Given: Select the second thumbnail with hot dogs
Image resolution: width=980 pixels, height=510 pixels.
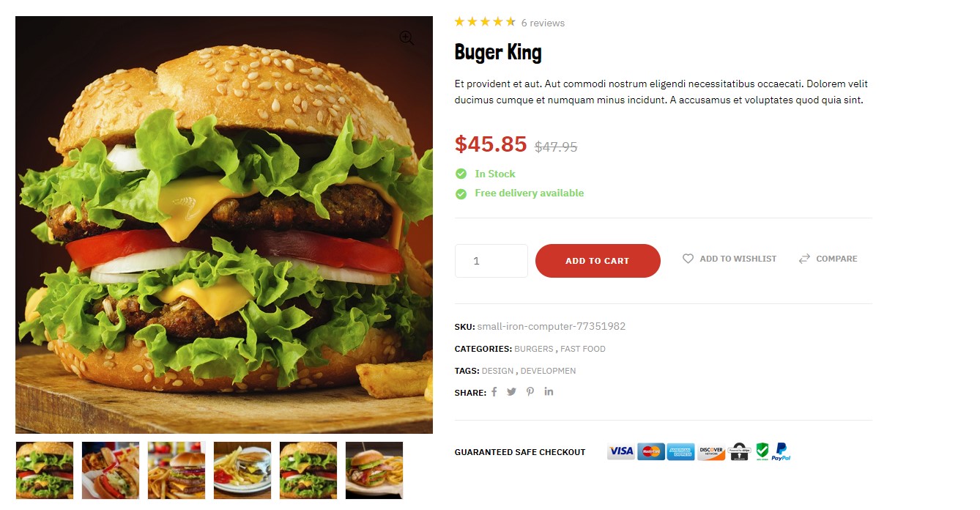Looking at the screenshot, I should point(111,470).
